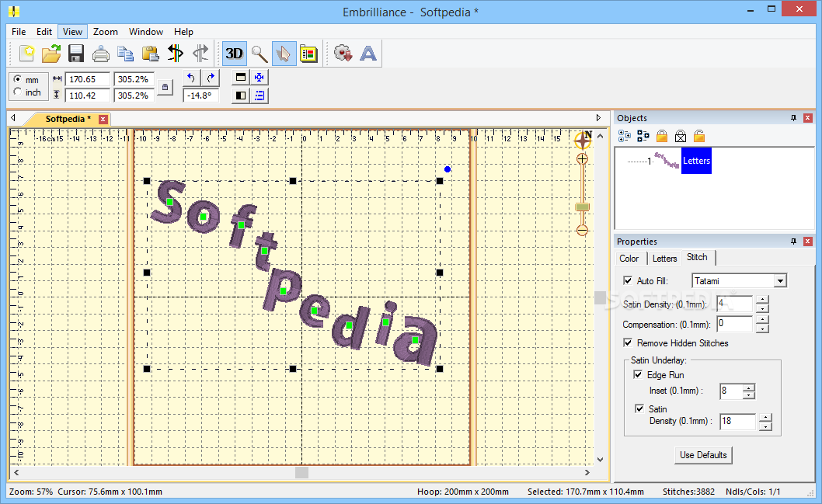Unlock object with open padlock icon
The image size is (822, 504).
[x=698, y=136]
